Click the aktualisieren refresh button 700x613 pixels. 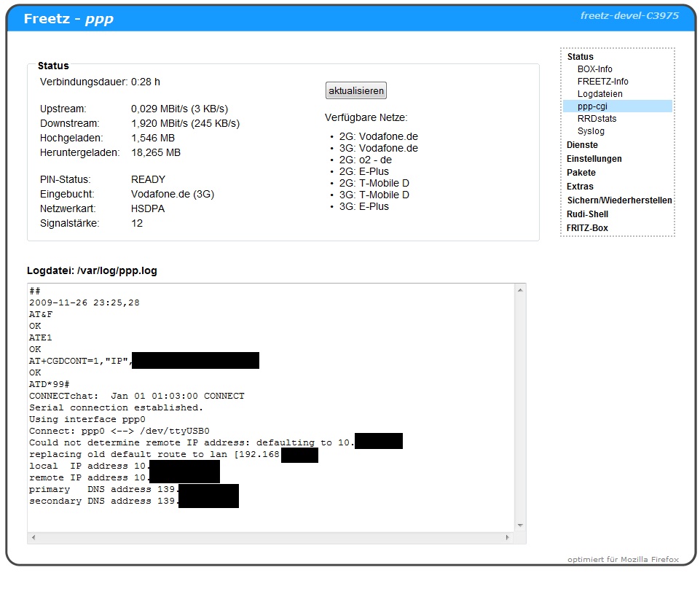click(x=355, y=91)
